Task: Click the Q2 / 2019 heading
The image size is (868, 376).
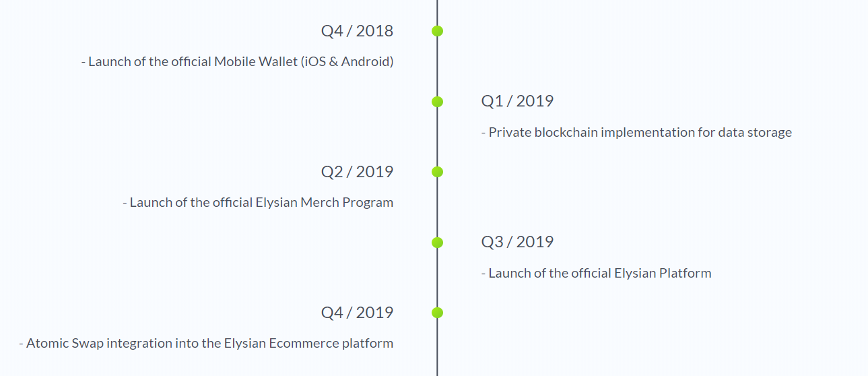Action: tap(357, 172)
